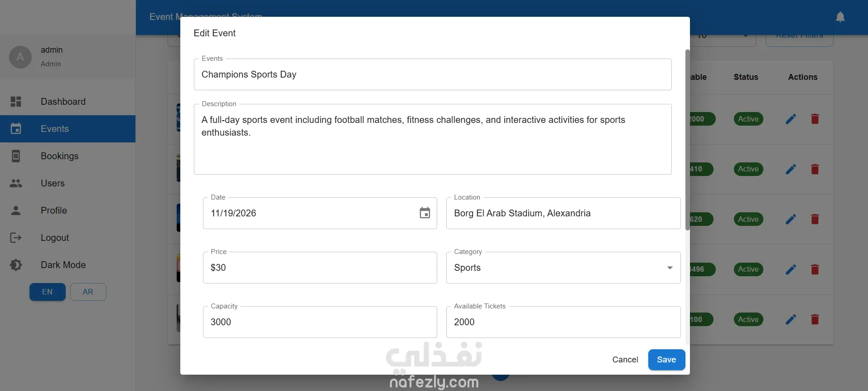Click the Actions column header

point(803,77)
